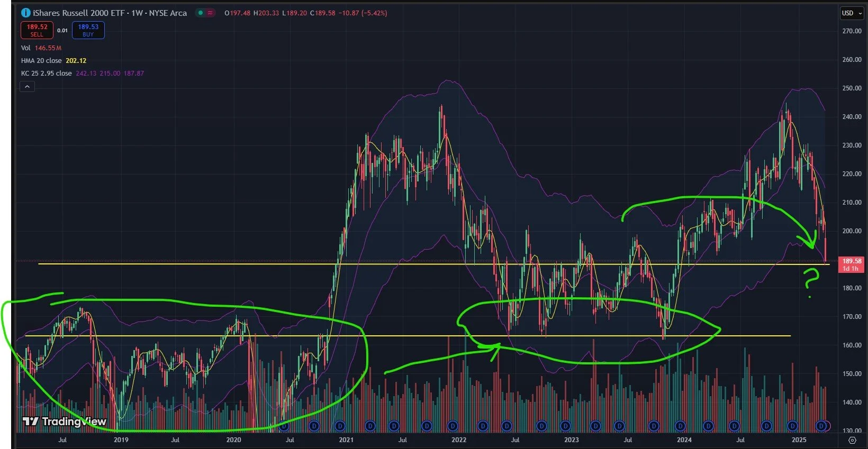Image resolution: width=868 pixels, height=449 pixels.
Task: Click the first D dividend marker before 2021
Action: coord(284,426)
